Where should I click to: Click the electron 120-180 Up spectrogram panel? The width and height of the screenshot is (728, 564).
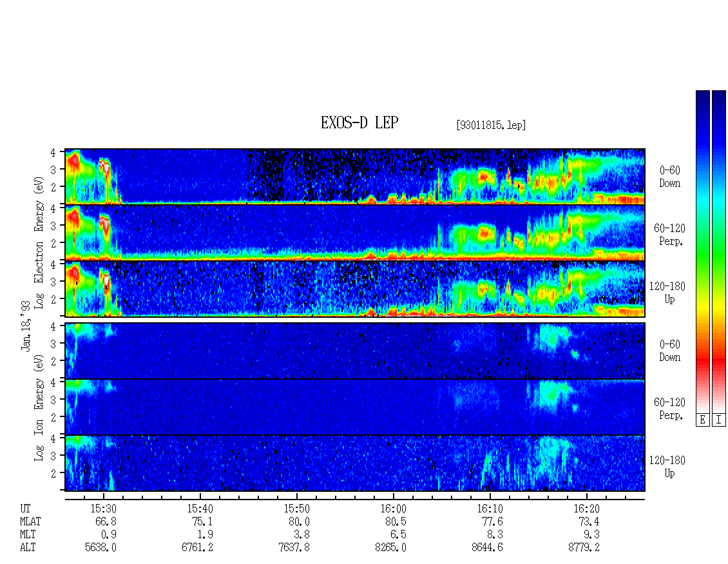355,289
